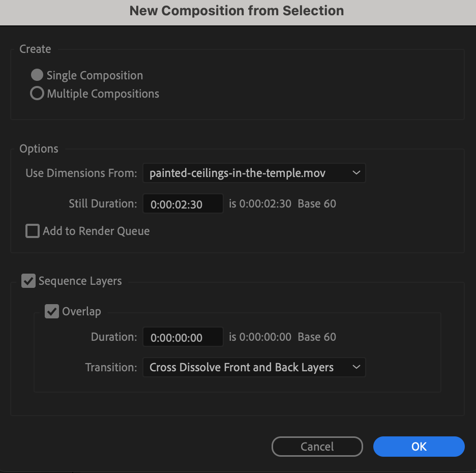Image resolution: width=476 pixels, height=473 pixels.
Task: Click the overlap Duration timecode field
Action: pyautogui.click(x=183, y=337)
